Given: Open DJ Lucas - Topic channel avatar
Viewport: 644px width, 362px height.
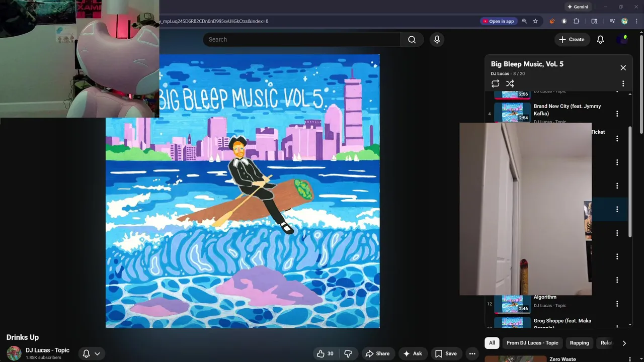Looking at the screenshot, I should pos(14,353).
